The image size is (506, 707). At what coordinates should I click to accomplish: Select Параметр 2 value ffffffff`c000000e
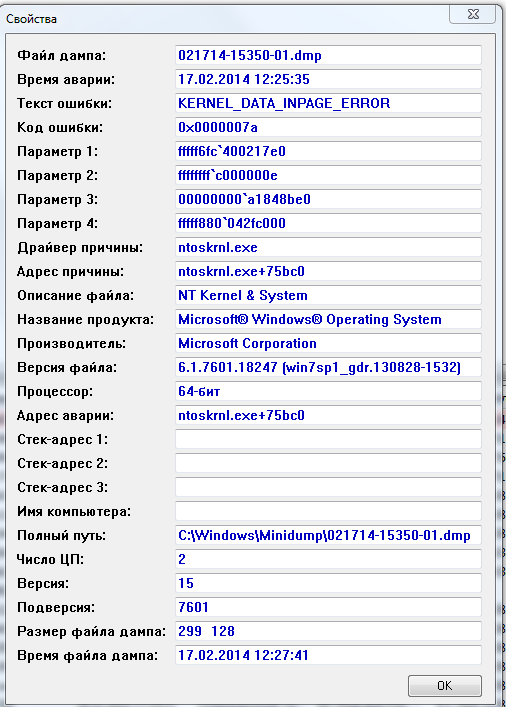pyautogui.click(x=328, y=175)
